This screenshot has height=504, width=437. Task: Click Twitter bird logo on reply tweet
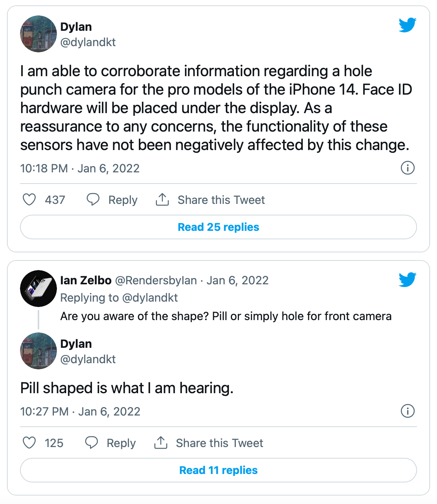tap(407, 280)
